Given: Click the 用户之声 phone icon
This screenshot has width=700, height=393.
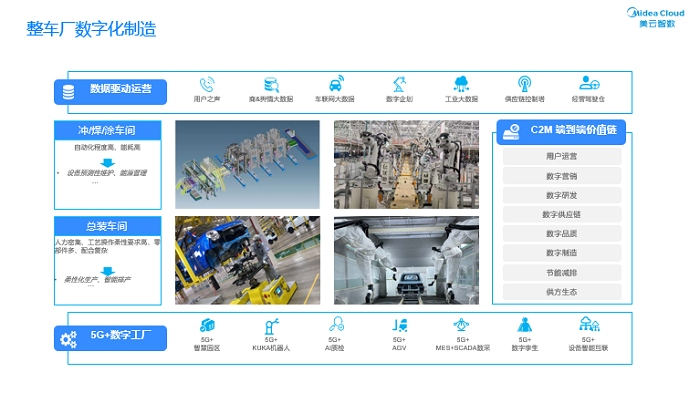Looking at the screenshot, I should click(207, 84).
